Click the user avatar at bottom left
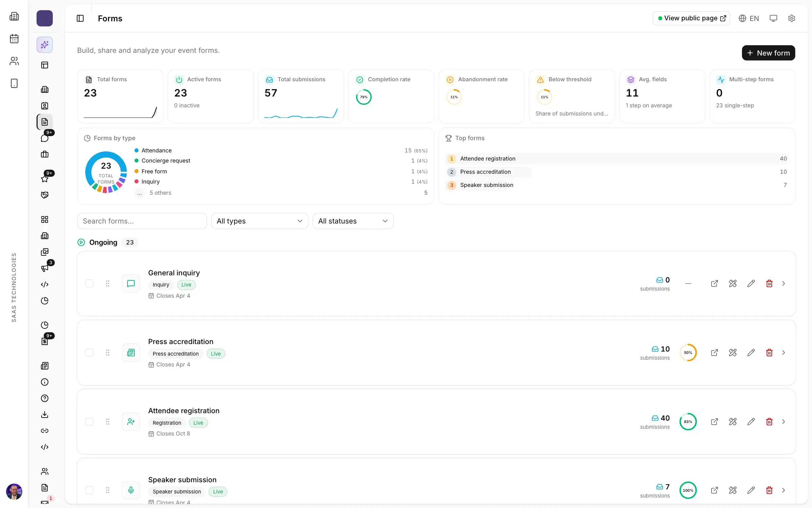 (14, 491)
